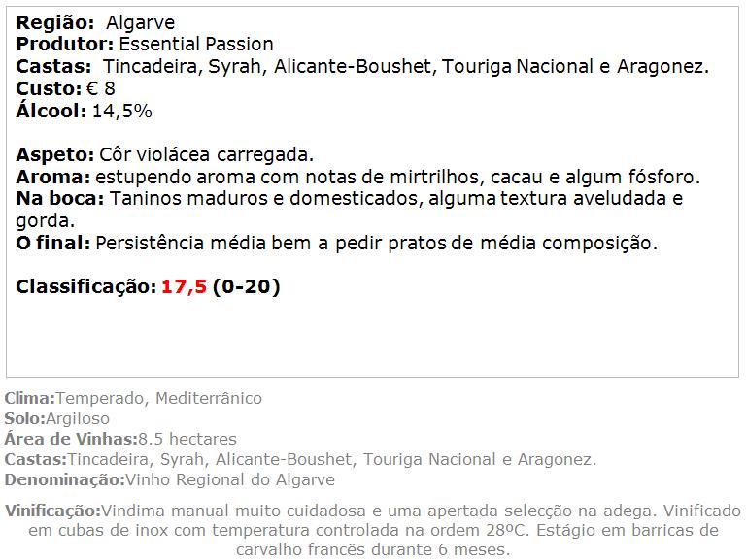Click the Aspeto description line

165,154
